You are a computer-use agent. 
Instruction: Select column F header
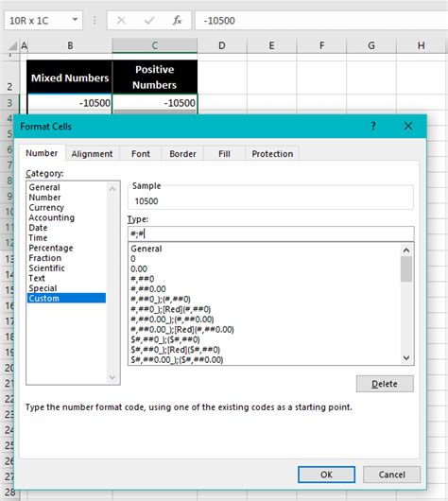coord(321,45)
